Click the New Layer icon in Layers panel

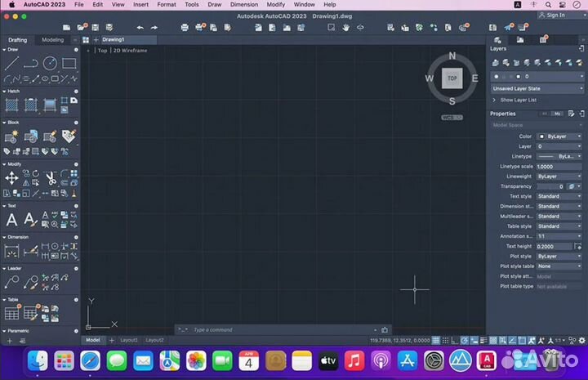[x=496, y=63]
